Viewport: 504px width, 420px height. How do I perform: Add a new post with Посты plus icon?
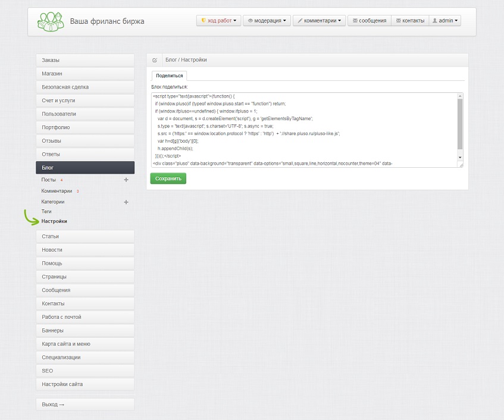pos(126,180)
